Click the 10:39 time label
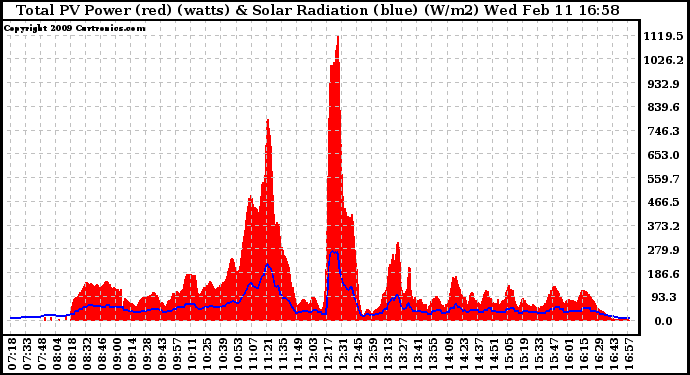 tap(223, 354)
